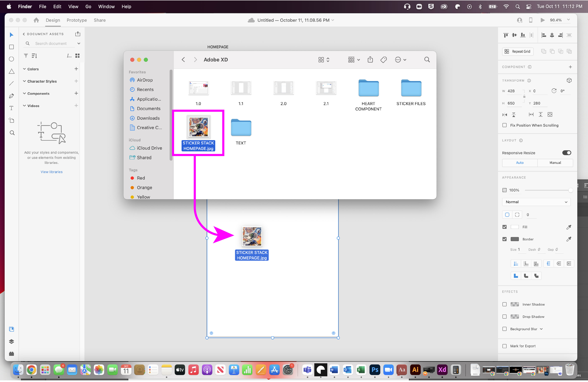The image size is (588, 382).
Task: Click the View libraries link
Action: (52, 172)
